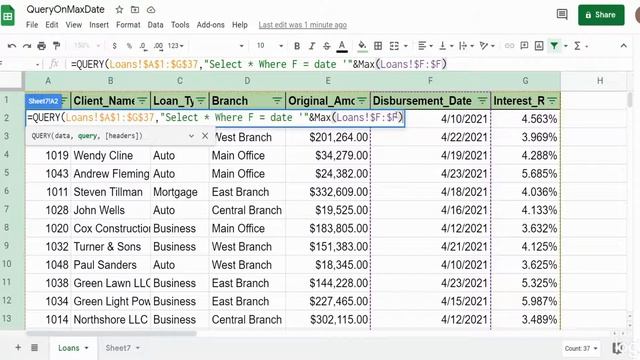This screenshot has height=360, width=640.
Task: Open the Format menu
Action: coord(128,25)
